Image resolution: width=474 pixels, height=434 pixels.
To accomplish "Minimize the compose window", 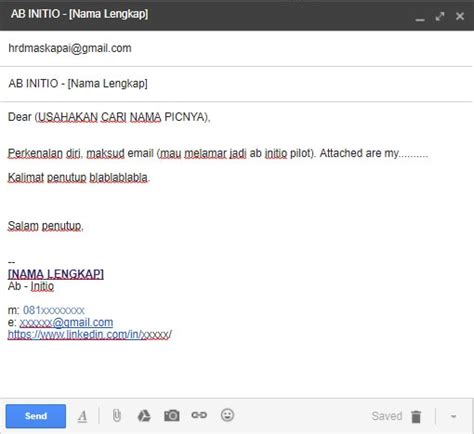I will click(x=420, y=19).
